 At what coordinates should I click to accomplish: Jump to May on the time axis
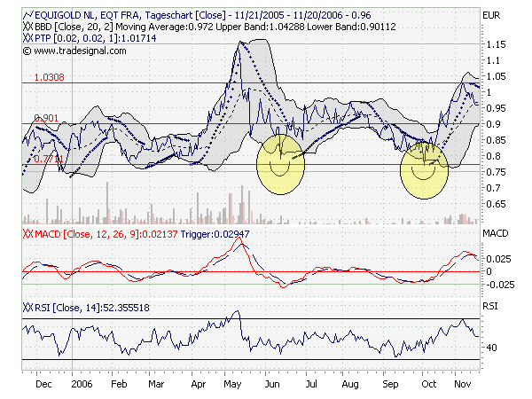click(x=232, y=386)
